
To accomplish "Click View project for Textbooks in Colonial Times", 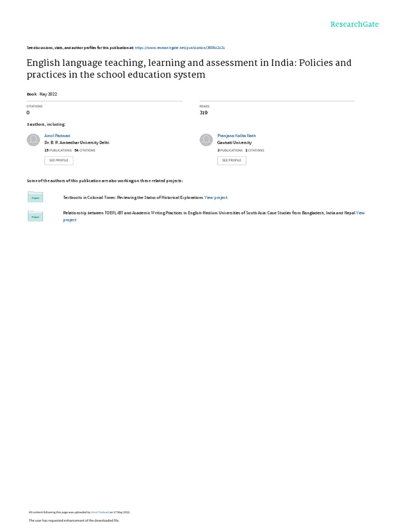I will pyautogui.click(x=216, y=197).
